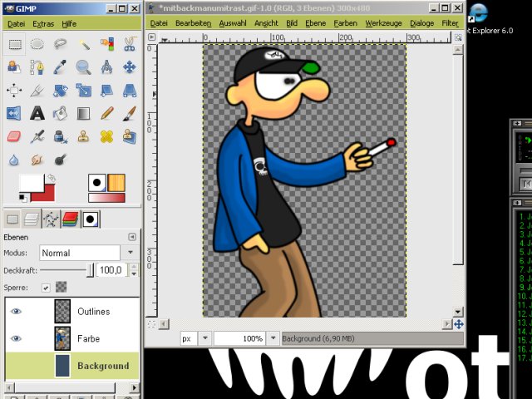Select the Scissors Select tool
Viewport: 532px width, 399px height.
[130, 44]
